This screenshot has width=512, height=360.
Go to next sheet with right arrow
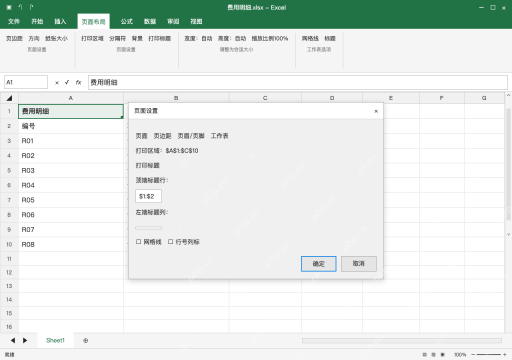coord(25,340)
